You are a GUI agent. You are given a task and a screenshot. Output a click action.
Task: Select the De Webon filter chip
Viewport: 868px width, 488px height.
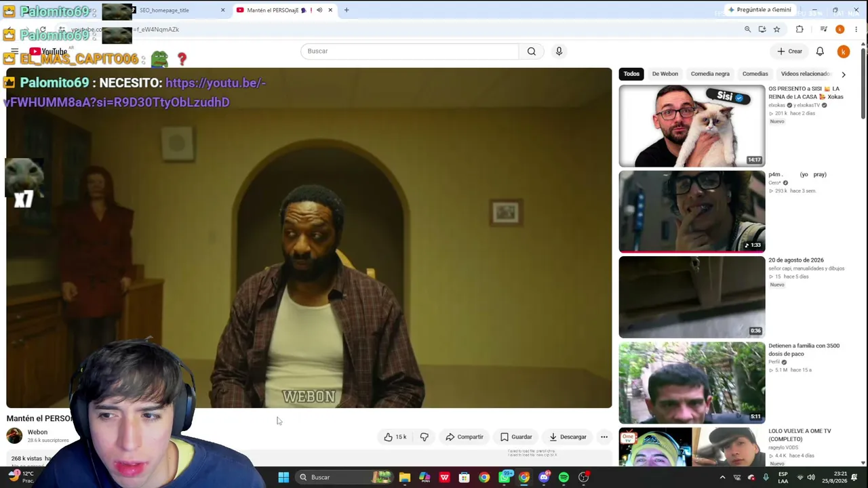tap(665, 74)
